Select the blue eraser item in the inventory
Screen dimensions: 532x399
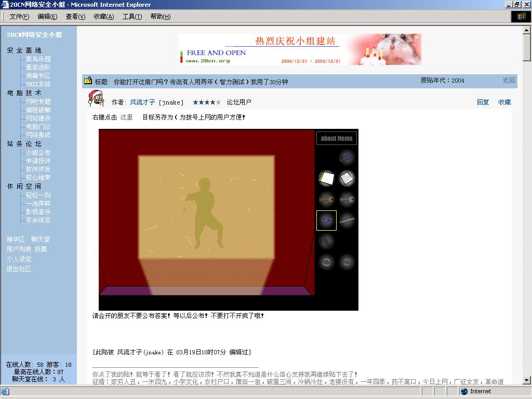(347, 157)
